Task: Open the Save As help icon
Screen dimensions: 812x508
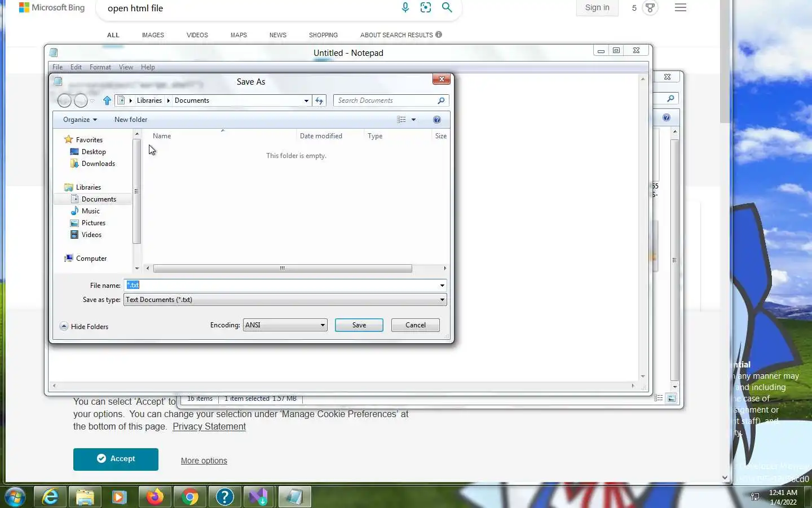Action: [x=436, y=120]
